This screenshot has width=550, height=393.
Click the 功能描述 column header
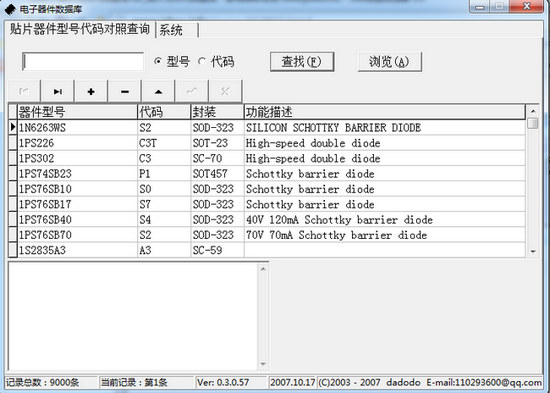(385, 112)
